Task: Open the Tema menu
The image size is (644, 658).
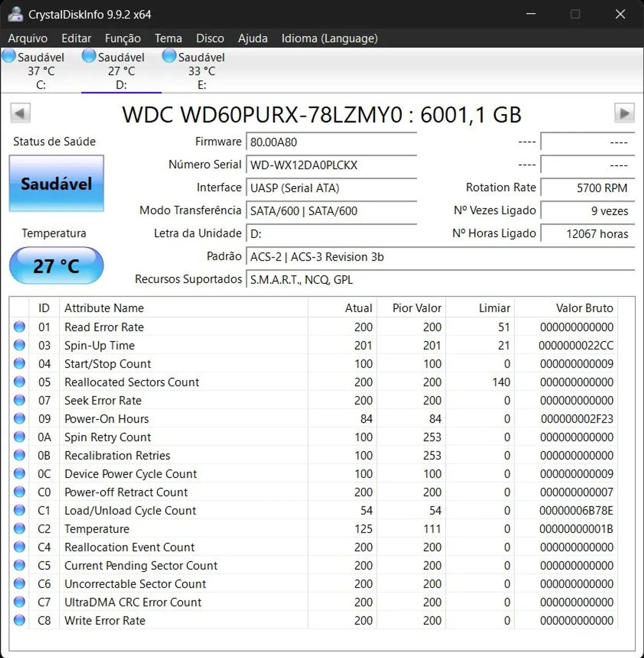Action: [168, 38]
